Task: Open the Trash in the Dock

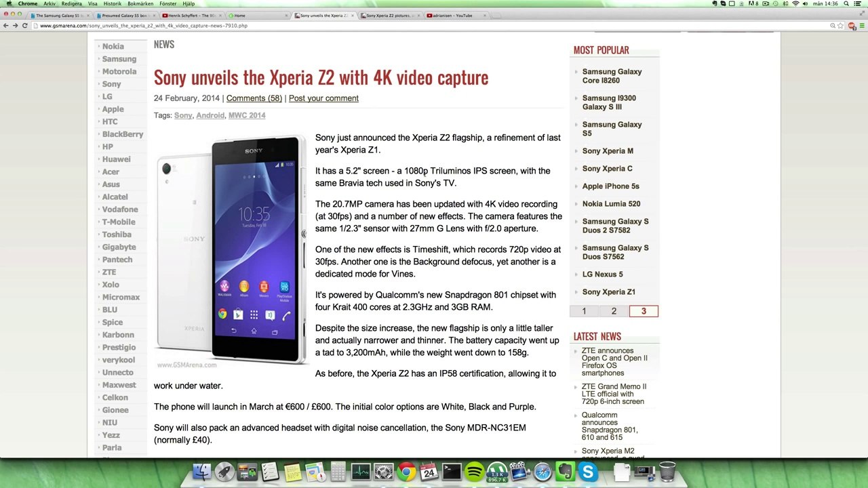Action: pos(667,471)
